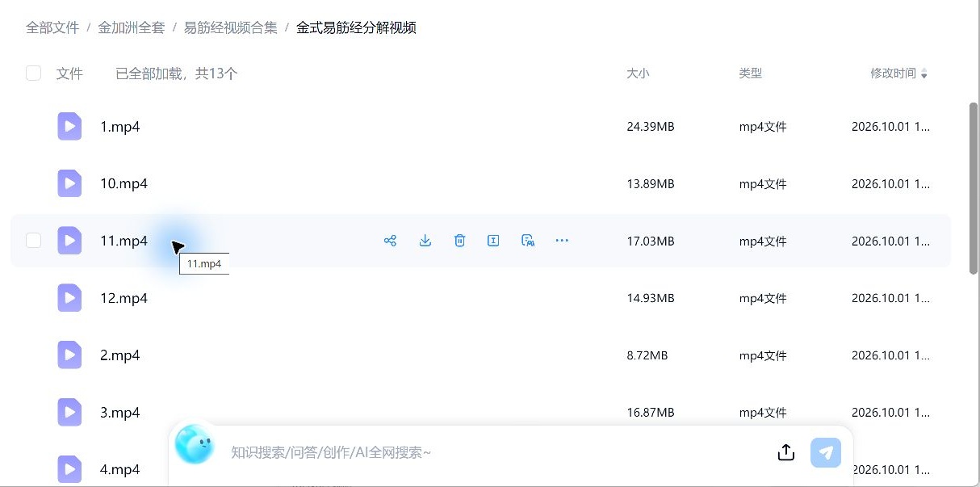Click the video icon for 4.mp4
This screenshot has width=980, height=487.
point(69,470)
